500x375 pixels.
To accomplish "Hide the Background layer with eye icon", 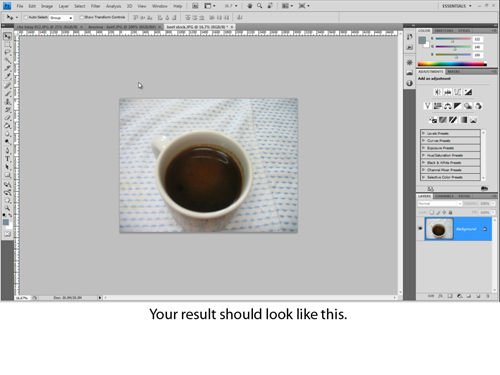I will tap(420, 229).
